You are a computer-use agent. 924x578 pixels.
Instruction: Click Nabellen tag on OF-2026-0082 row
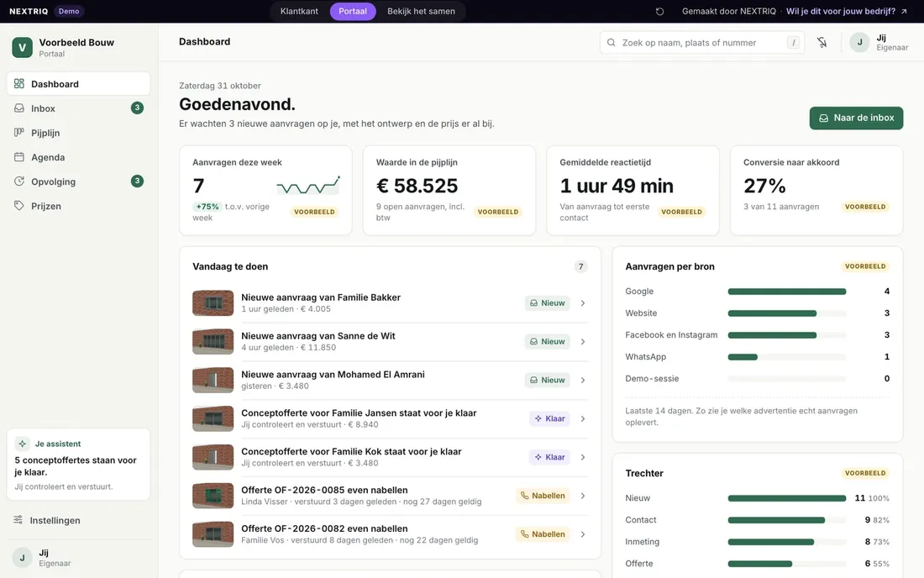(x=543, y=534)
